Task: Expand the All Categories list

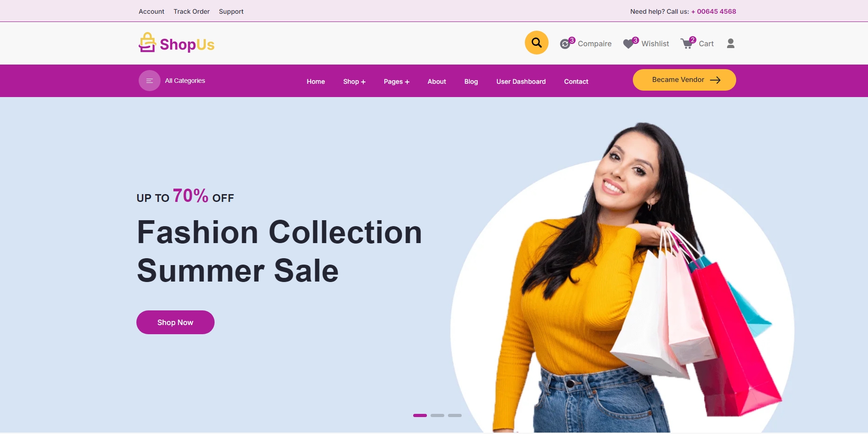Action: (x=185, y=81)
